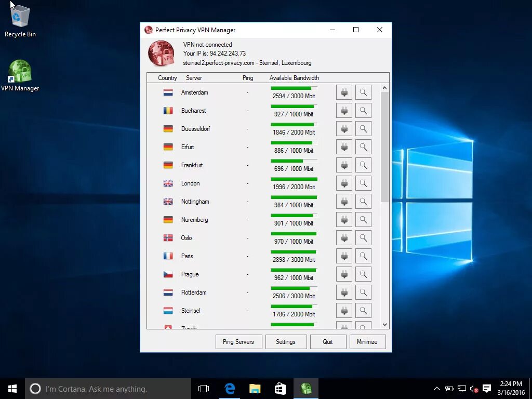Open Bucharest server details magnifier
This screenshot has width=532, height=399.
click(x=363, y=111)
